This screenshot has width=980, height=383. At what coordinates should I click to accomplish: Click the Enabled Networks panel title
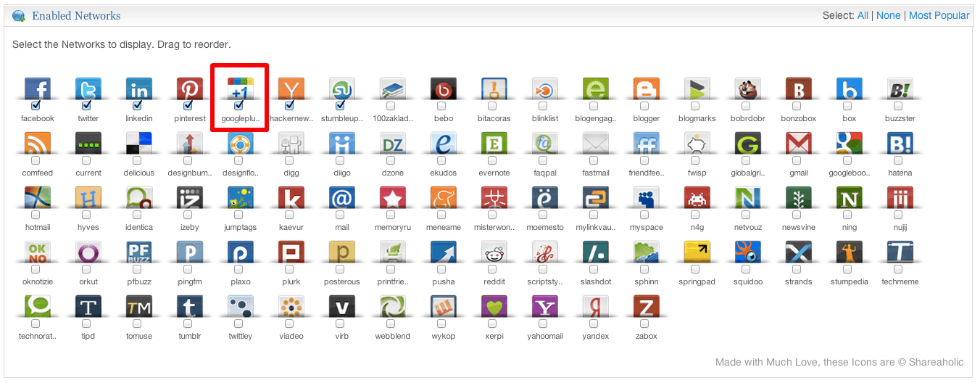(x=76, y=15)
